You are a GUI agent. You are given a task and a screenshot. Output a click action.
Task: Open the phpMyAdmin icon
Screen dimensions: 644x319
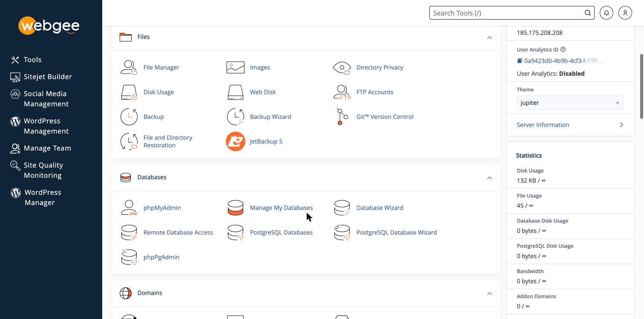click(129, 208)
